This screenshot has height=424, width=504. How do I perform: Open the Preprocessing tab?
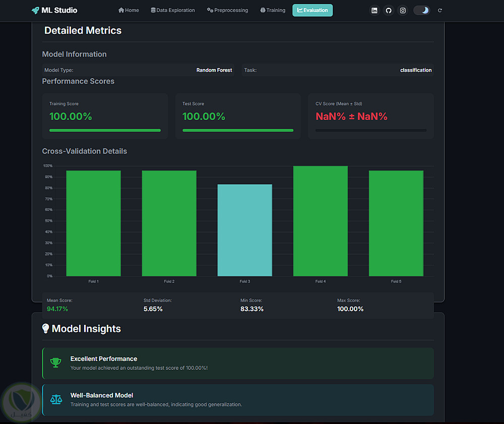point(228,10)
